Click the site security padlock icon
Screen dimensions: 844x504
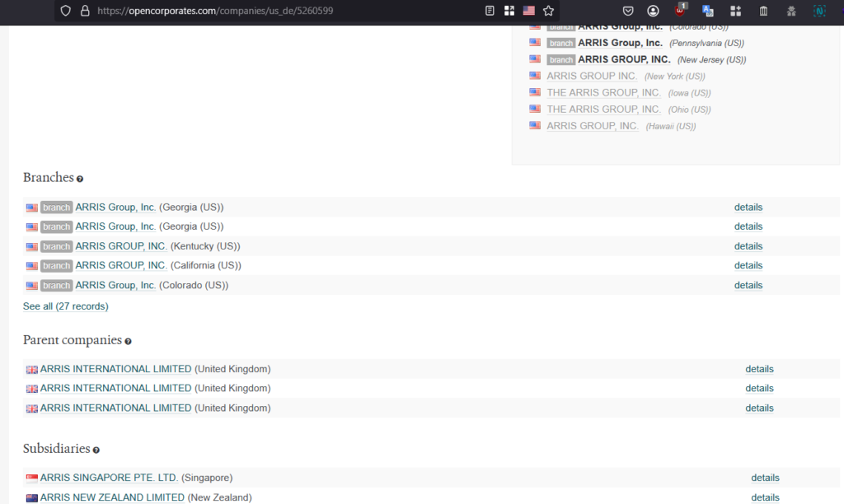(85, 11)
